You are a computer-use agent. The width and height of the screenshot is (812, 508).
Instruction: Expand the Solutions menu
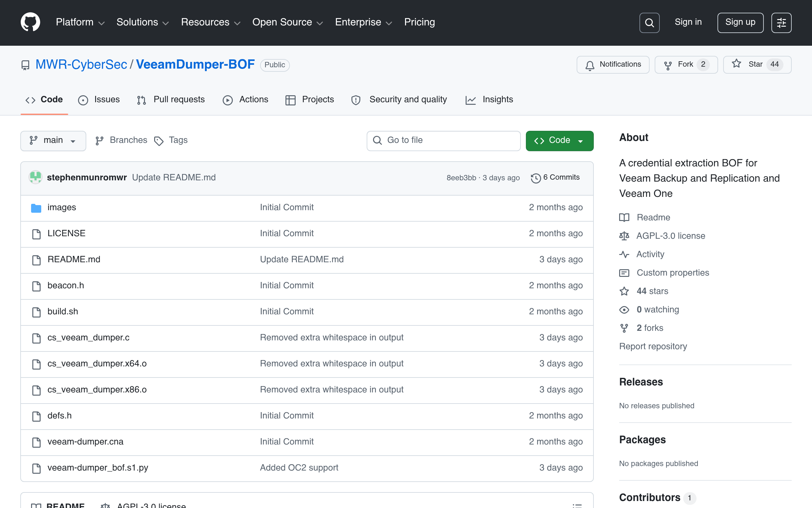point(142,22)
